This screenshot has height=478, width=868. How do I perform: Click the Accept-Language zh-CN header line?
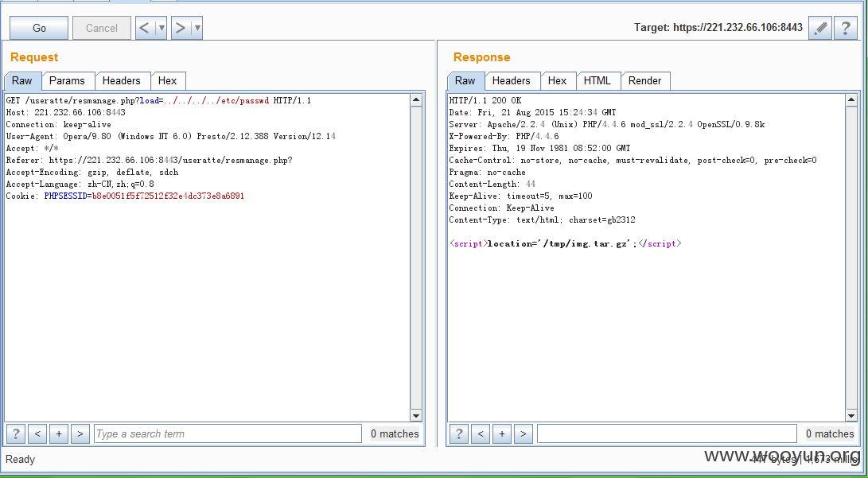[x=80, y=185]
